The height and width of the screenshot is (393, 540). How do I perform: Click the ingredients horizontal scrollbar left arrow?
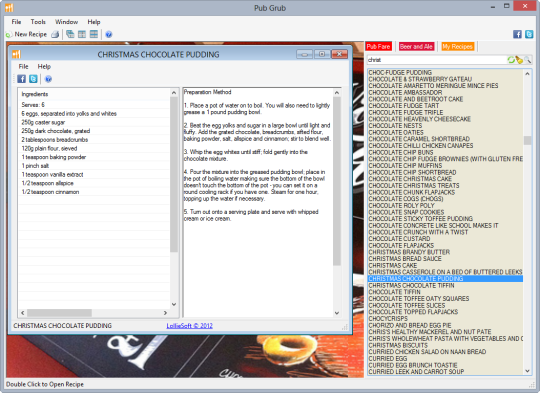tap(23, 313)
